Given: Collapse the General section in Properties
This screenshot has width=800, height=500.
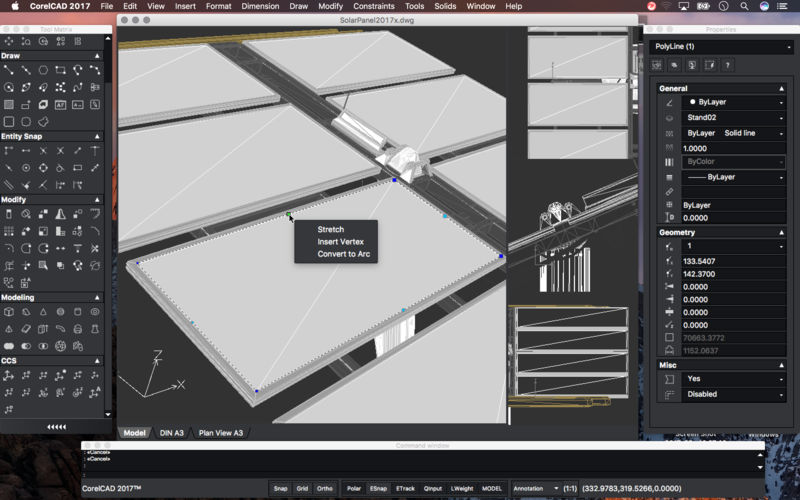Looking at the screenshot, I should tap(781, 88).
